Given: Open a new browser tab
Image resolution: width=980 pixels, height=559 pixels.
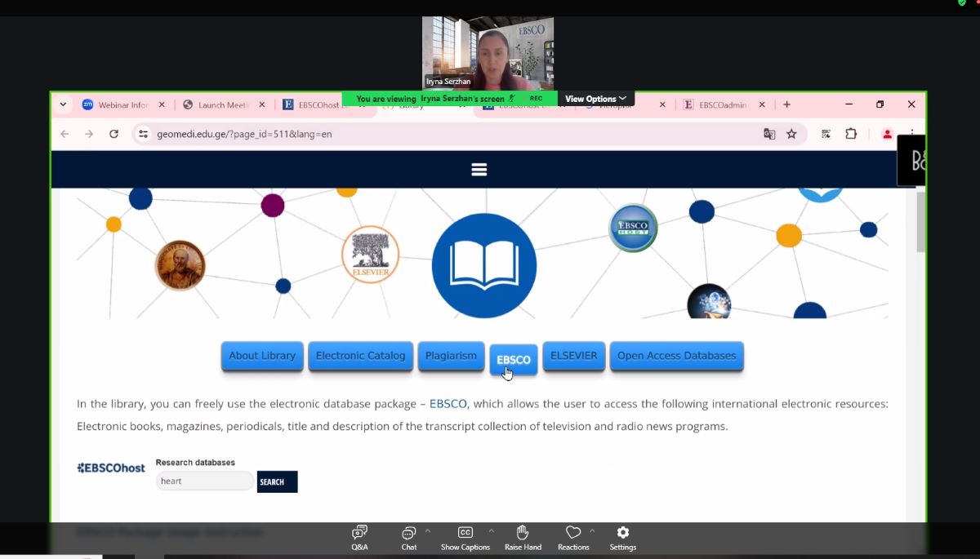Looking at the screenshot, I should click(786, 104).
